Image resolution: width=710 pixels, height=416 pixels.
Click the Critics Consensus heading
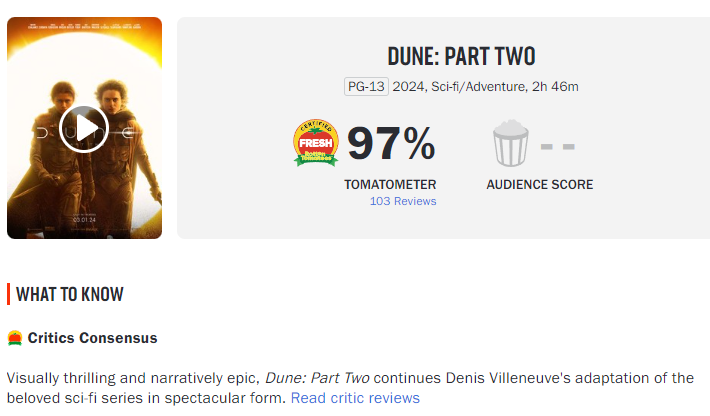coord(92,338)
